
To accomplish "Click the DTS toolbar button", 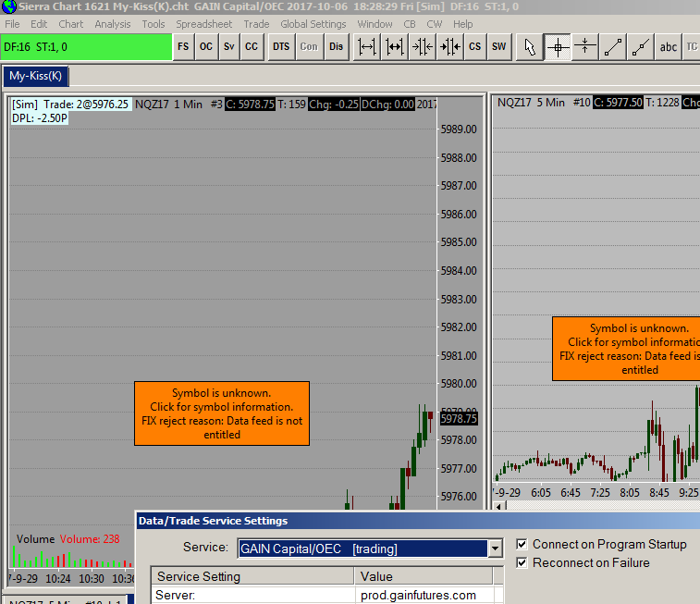I will tap(281, 47).
